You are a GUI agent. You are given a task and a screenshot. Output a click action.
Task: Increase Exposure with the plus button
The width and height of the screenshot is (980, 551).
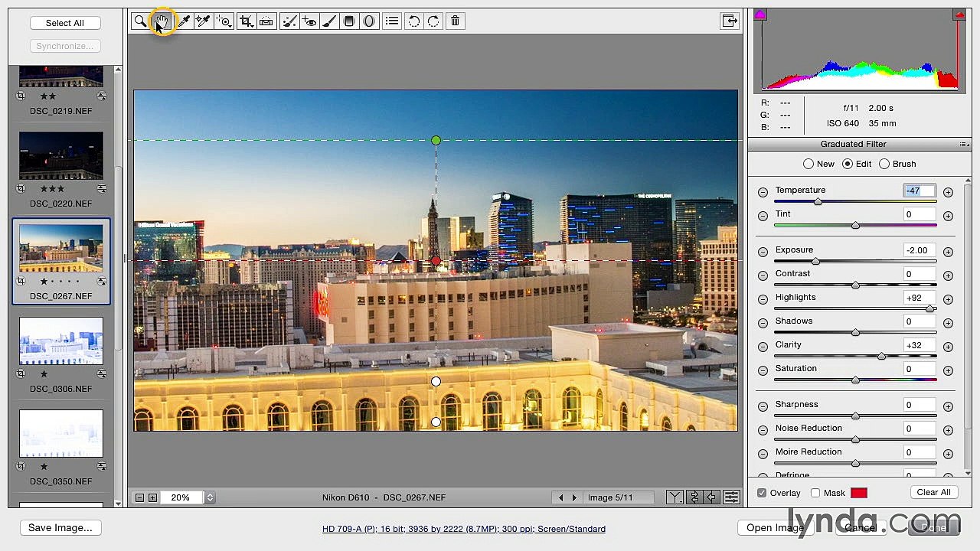coord(948,253)
